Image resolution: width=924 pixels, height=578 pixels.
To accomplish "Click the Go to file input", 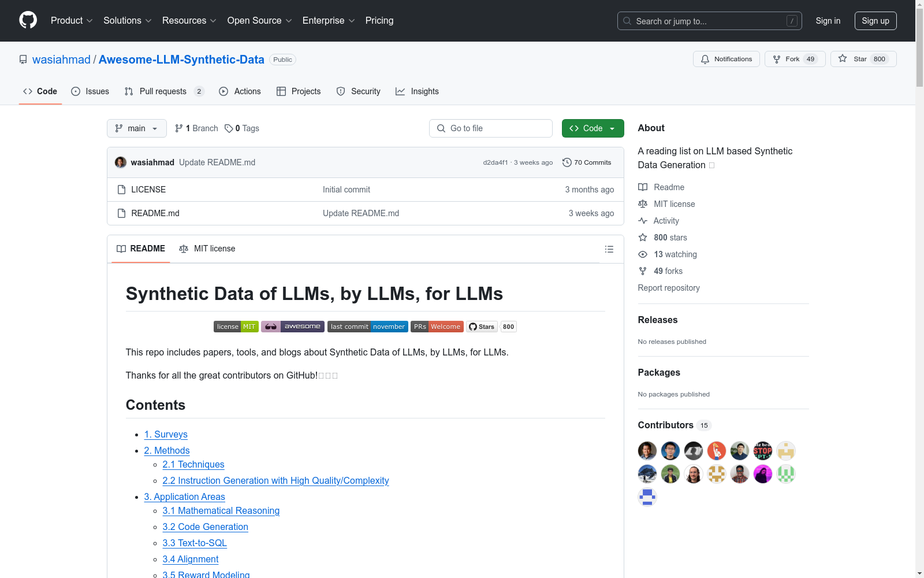I will tap(491, 128).
